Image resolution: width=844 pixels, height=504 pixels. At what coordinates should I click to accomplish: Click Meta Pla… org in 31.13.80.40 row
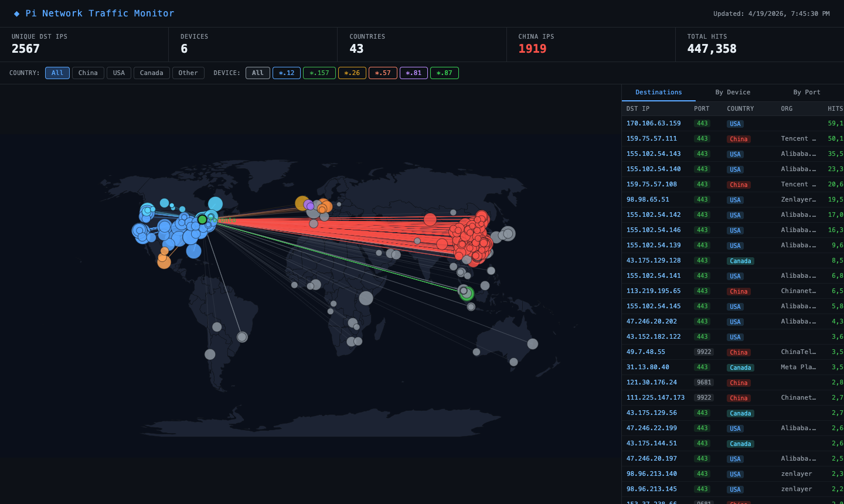tap(798, 367)
